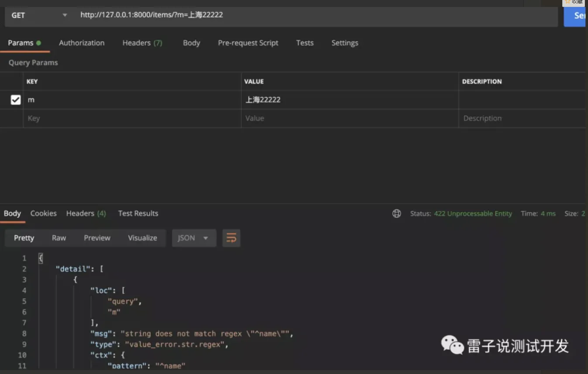Screen dimensions: 588x374
Task: Click the "msg" line in the response
Action: pos(192,333)
